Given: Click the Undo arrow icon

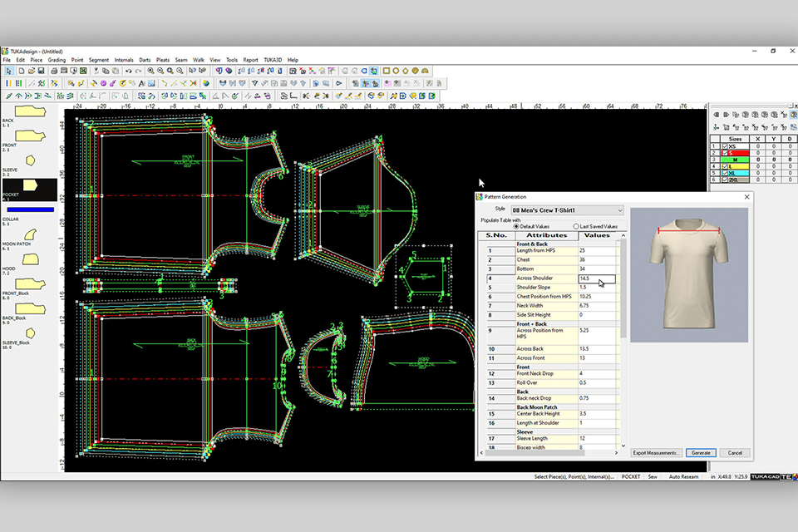Looking at the screenshot, I should pyautogui.click(x=128, y=71).
